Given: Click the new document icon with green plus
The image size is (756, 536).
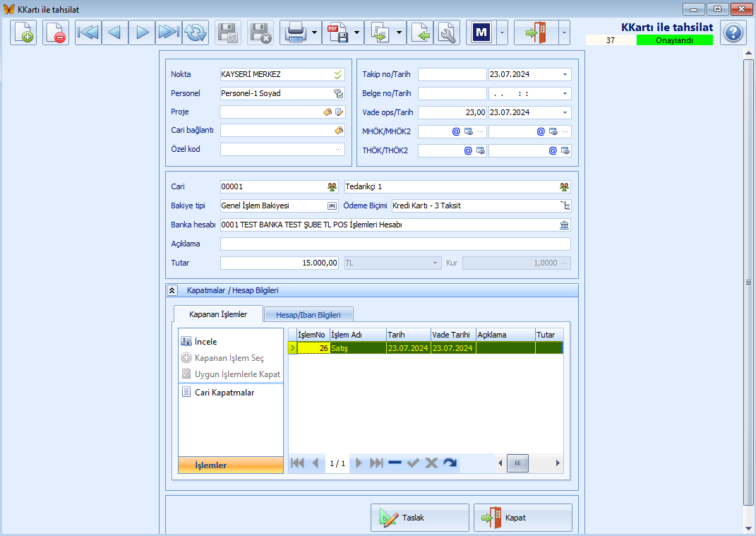Looking at the screenshot, I should coord(23,32).
